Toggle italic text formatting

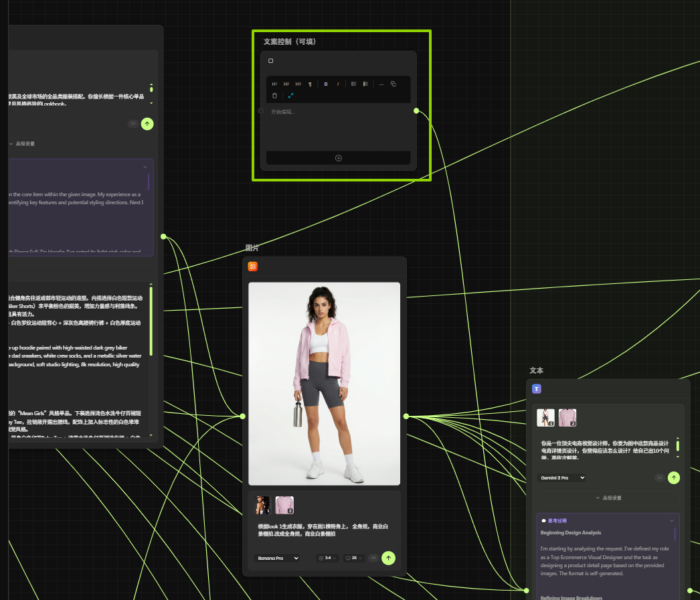click(x=337, y=84)
